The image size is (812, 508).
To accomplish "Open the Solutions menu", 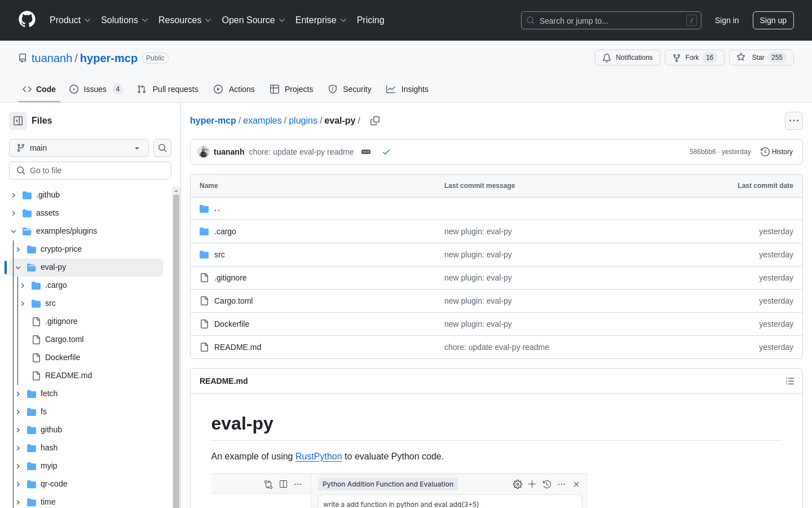I will (x=125, y=20).
